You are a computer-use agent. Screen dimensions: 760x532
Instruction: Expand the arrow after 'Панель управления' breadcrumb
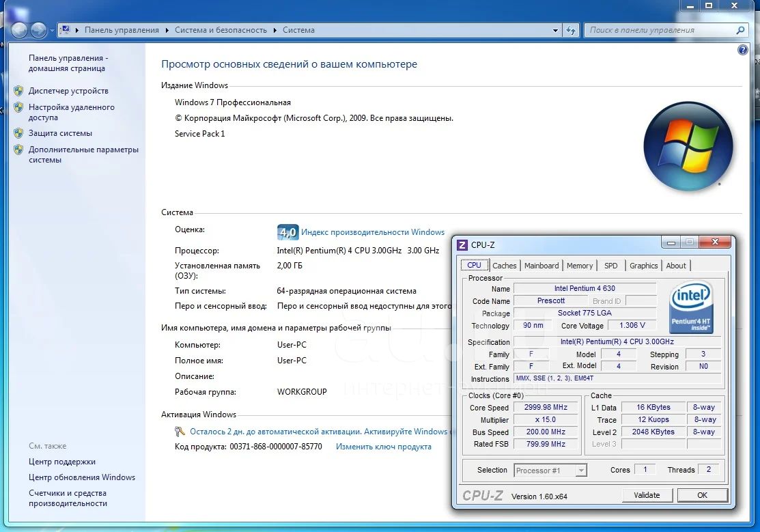pyautogui.click(x=167, y=30)
